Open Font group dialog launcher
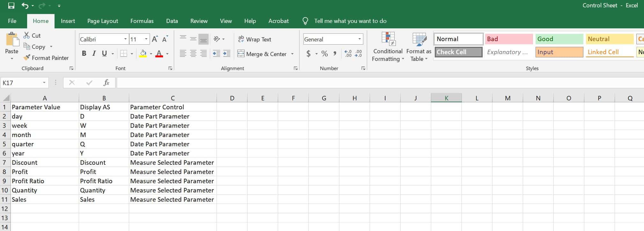 point(170,68)
